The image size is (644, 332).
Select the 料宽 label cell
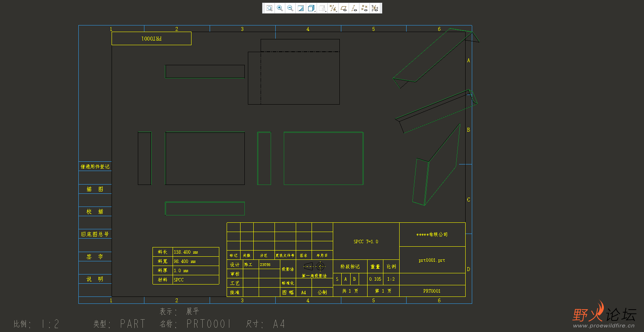point(163,261)
